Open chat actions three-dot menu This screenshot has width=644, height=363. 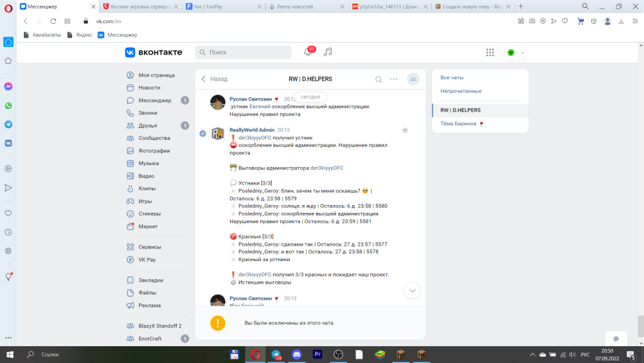point(393,79)
